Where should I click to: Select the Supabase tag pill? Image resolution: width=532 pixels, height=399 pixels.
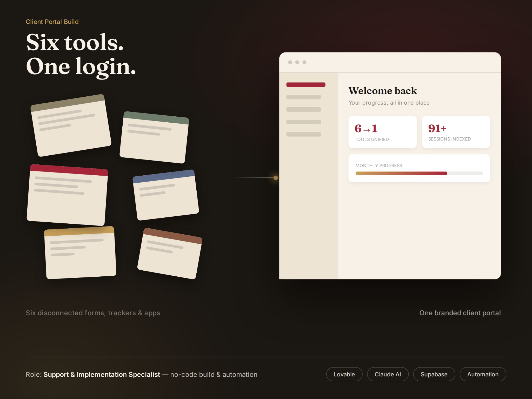pos(434,374)
